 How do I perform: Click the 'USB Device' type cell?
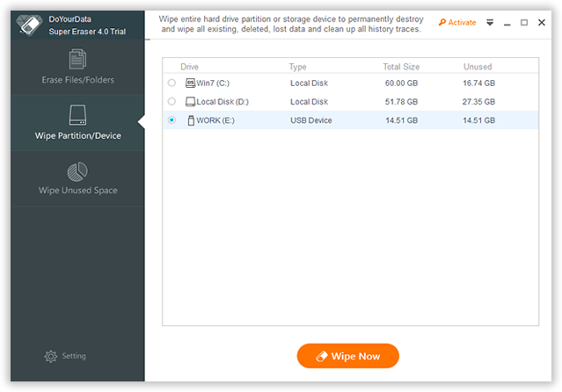point(311,120)
